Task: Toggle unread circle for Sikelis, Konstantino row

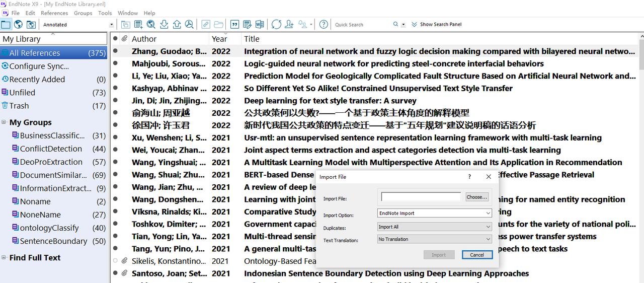Action: click(115, 261)
